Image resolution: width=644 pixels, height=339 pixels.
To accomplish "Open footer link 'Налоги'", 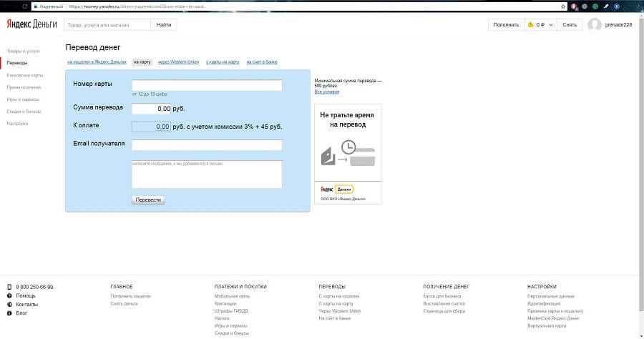I will [222, 318].
